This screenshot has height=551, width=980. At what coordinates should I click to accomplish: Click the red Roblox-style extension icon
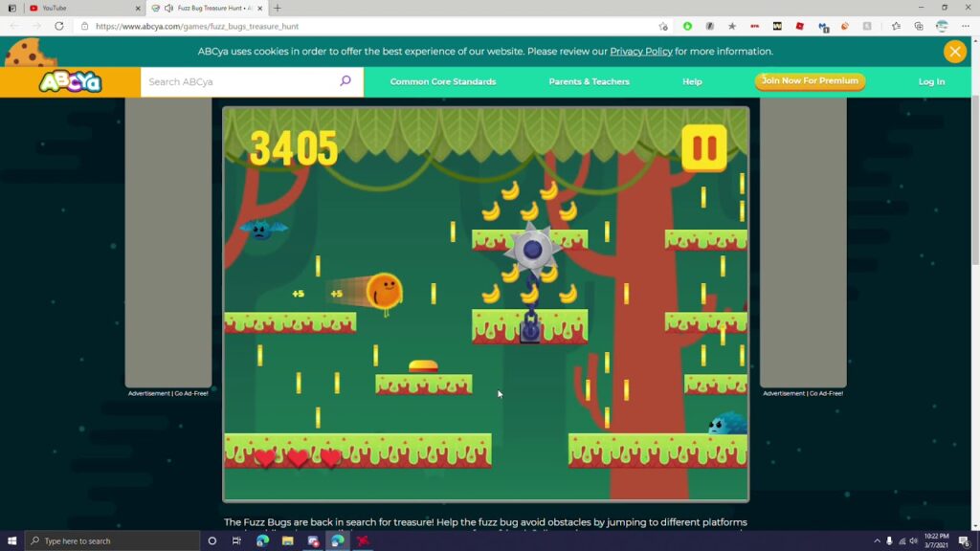pos(799,26)
